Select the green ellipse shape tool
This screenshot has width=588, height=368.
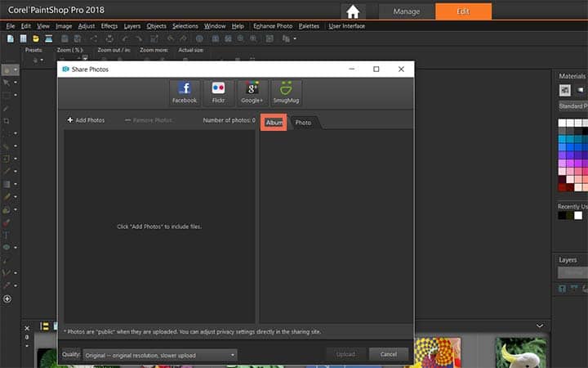(7, 248)
